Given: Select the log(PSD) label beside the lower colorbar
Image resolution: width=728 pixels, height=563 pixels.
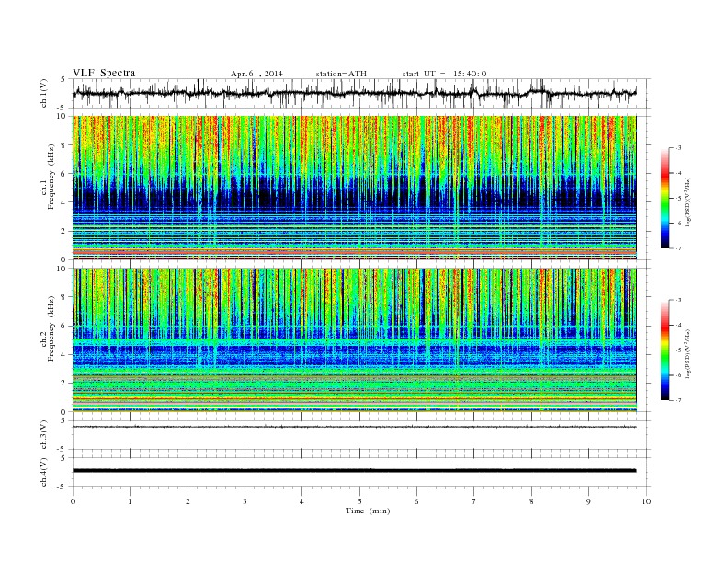Looking at the screenshot, I should click(x=688, y=353).
